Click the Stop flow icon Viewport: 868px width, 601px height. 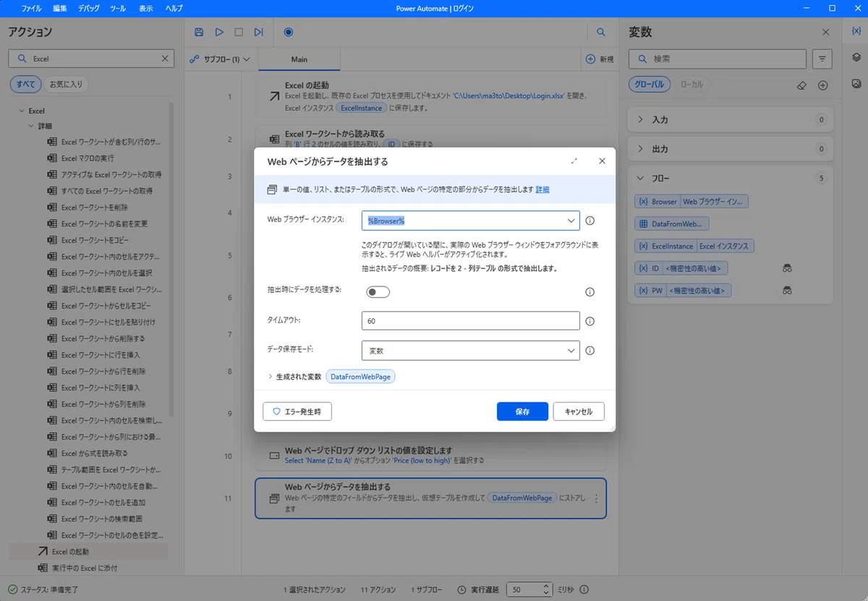[239, 32]
